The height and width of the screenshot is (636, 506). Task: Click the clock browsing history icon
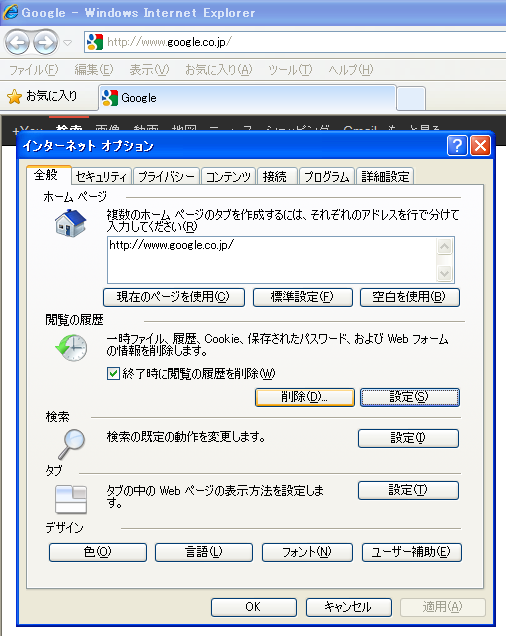(x=71, y=348)
